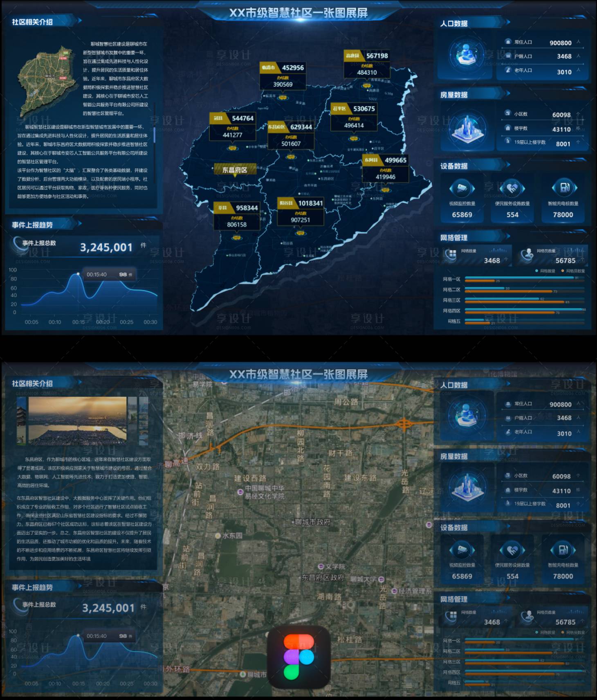Click 65869 video count in upper dashboard
Viewport: 597px width, 700px height.
coord(462,215)
